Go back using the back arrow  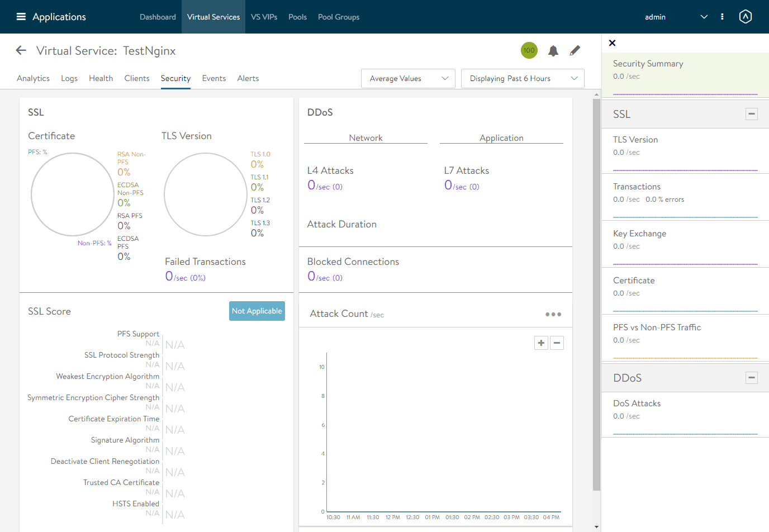[x=21, y=50]
